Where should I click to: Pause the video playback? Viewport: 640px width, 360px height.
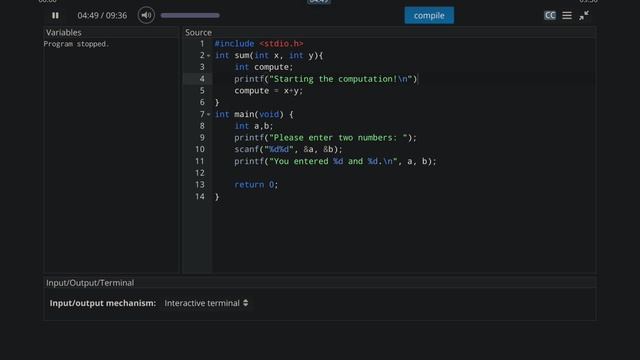click(x=55, y=16)
